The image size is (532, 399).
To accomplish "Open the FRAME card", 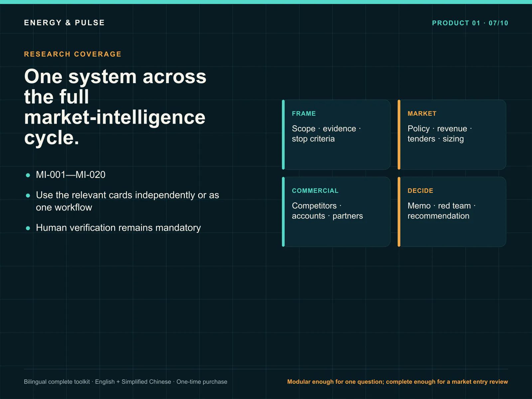I will 336,135.
